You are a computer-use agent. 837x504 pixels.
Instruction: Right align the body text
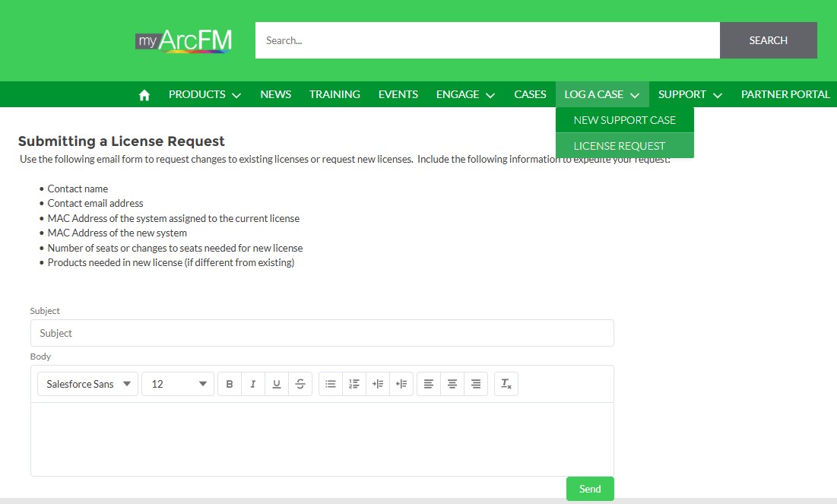pyautogui.click(x=476, y=384)
